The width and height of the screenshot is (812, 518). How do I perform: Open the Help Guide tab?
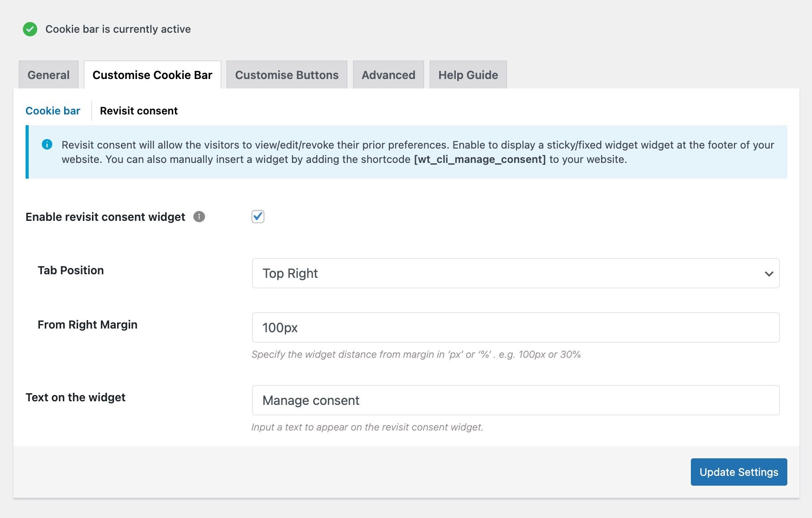pyautogui.click(x=468, y=75)
